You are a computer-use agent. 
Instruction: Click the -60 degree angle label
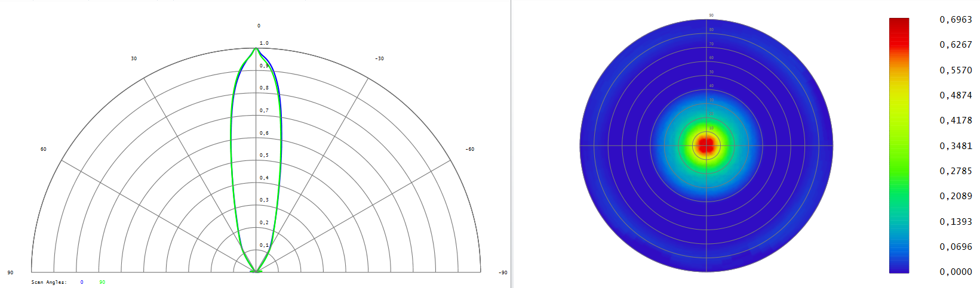coord(470,149)
